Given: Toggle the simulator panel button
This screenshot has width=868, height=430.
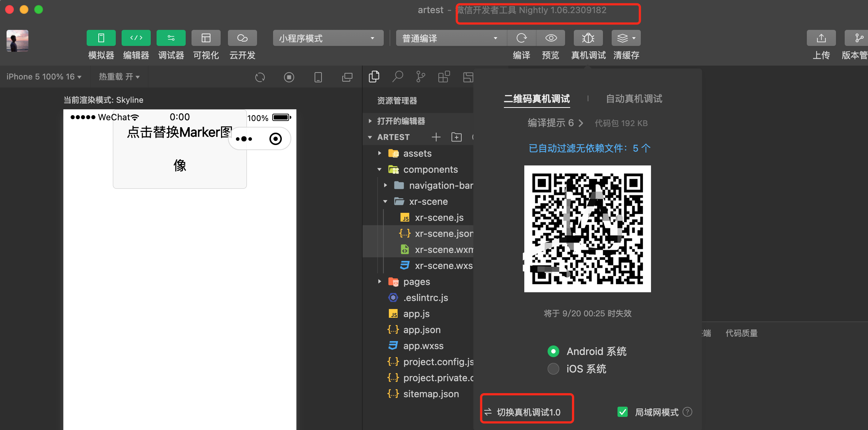Looking at the screenshot, I should coord(101,38).
